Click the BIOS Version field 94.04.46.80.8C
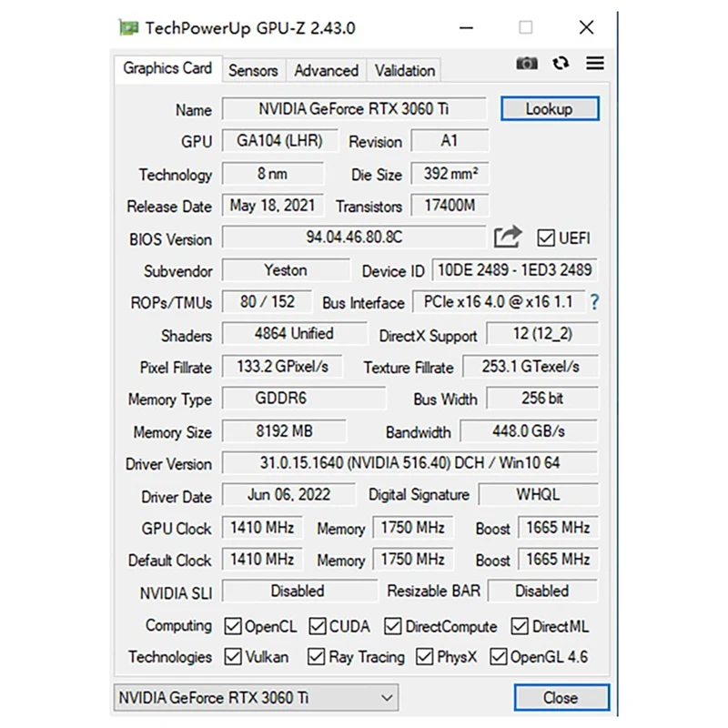The width and height of the screenshot is (728, 728). pos(354,237)
